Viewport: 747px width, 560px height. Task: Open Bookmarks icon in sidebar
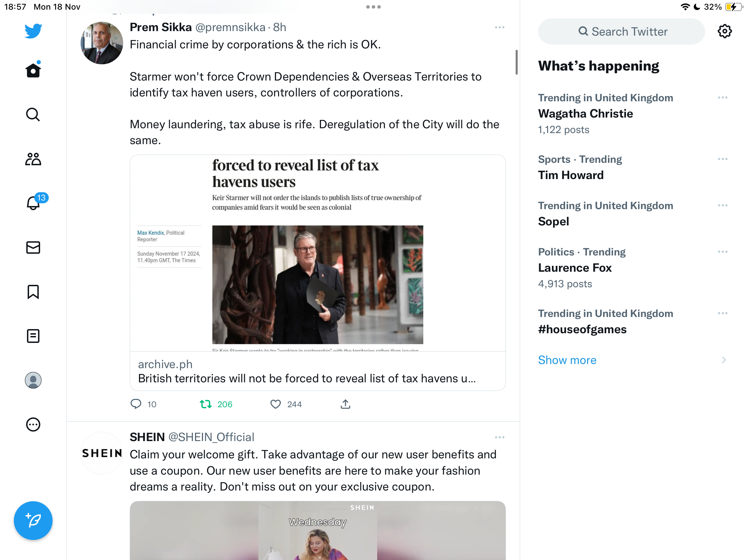click(x=33, y=292)
